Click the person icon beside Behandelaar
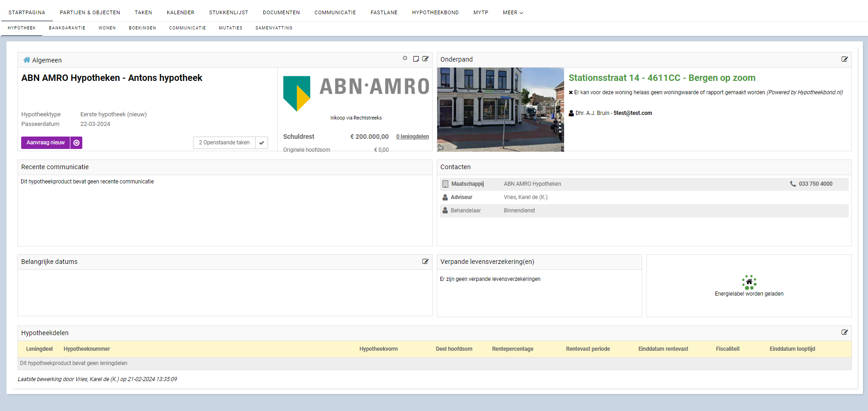The height and width of the screenshot is (411, 868). point(445,211)
